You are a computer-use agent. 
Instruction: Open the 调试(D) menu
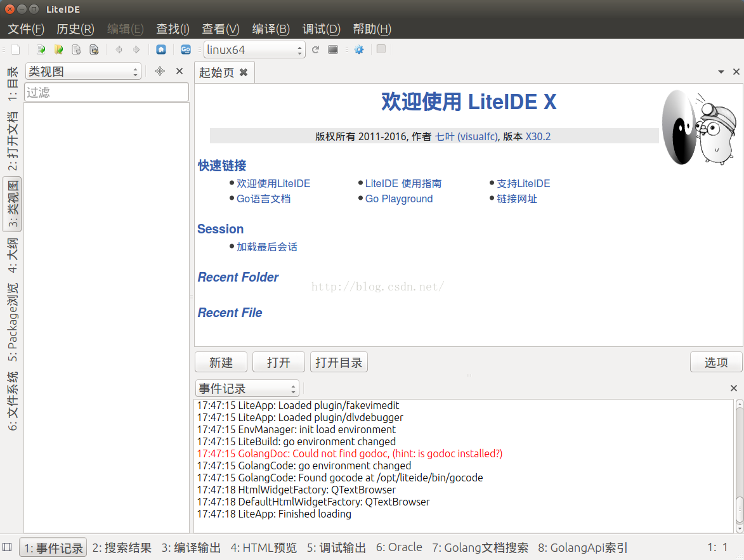[x=321, y=29]
